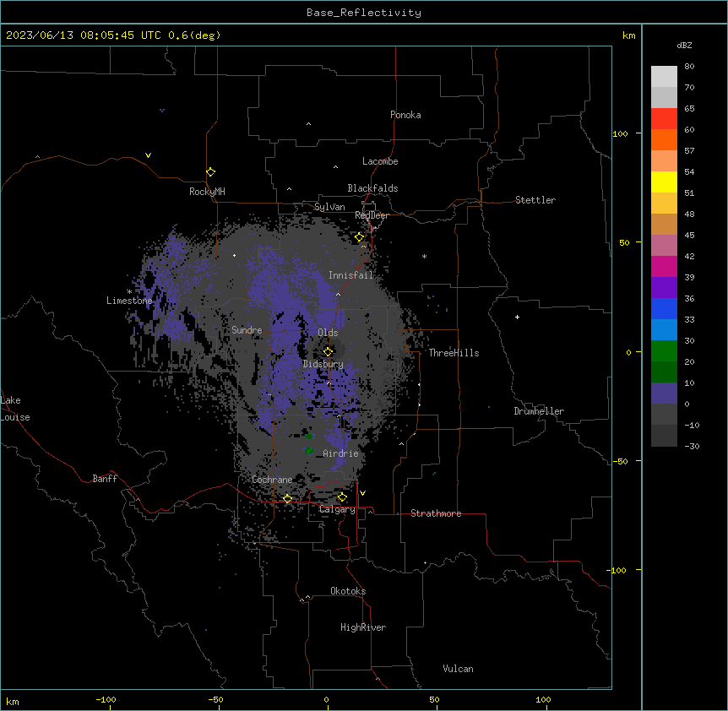
Task: Click the Base_Reflectivity title text
Action: click(x=364, y=13)
